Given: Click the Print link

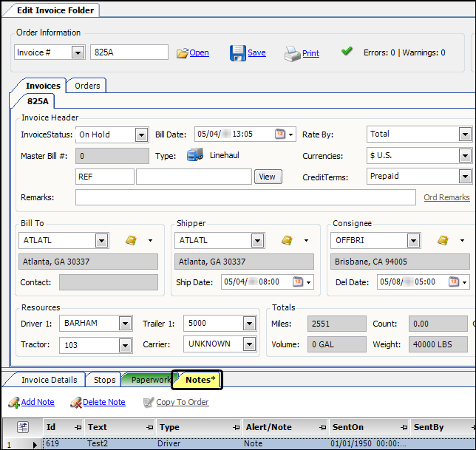Looking at the screenshot, I should pos(311,53).
